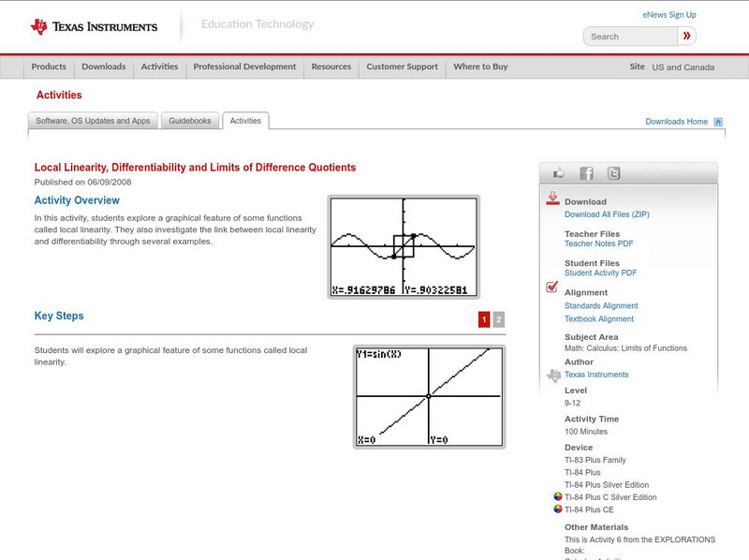Go to the Downloads Home link
This screenshot has height=560, width=749.
[x=676, y=122]
